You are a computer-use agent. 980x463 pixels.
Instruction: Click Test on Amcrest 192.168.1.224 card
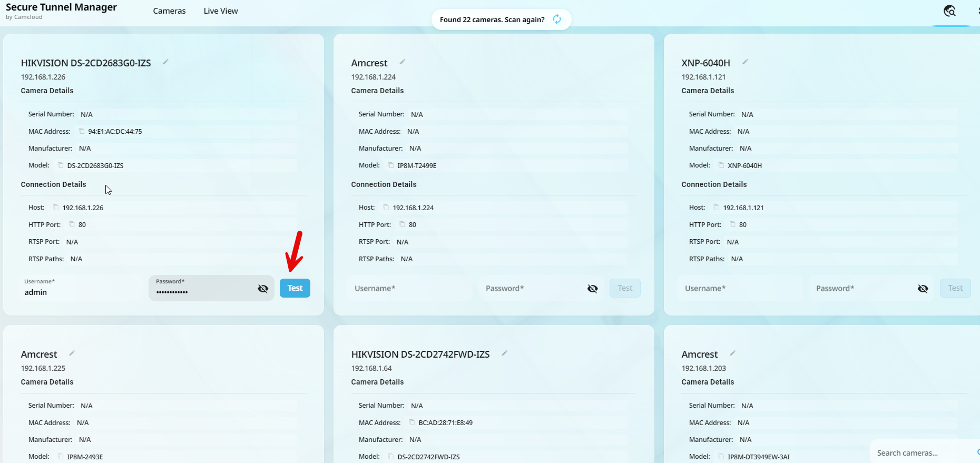coord(625,288)
